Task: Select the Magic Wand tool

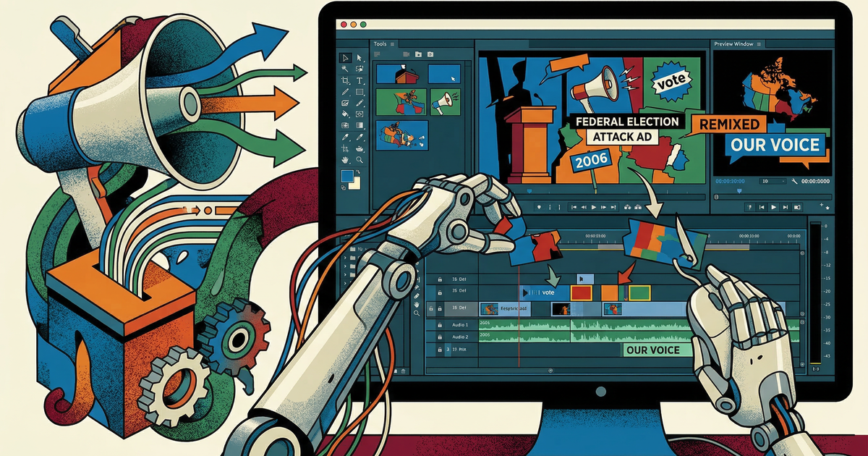Action: tap(346, 69)
